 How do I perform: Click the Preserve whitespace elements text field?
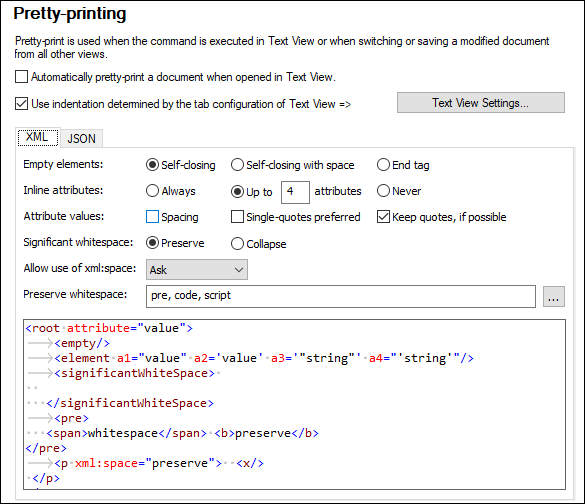[x=341, y=296]
